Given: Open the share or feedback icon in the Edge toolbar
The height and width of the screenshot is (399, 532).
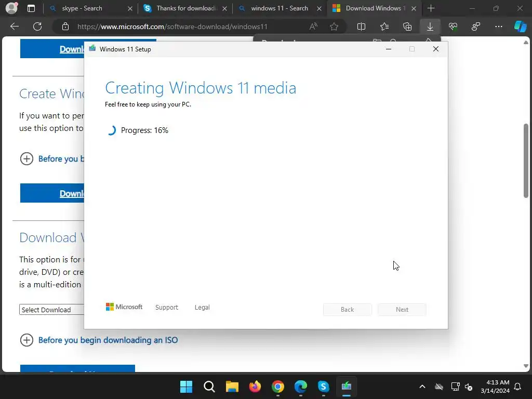Looking at the screenshot, I should [476, 26].
